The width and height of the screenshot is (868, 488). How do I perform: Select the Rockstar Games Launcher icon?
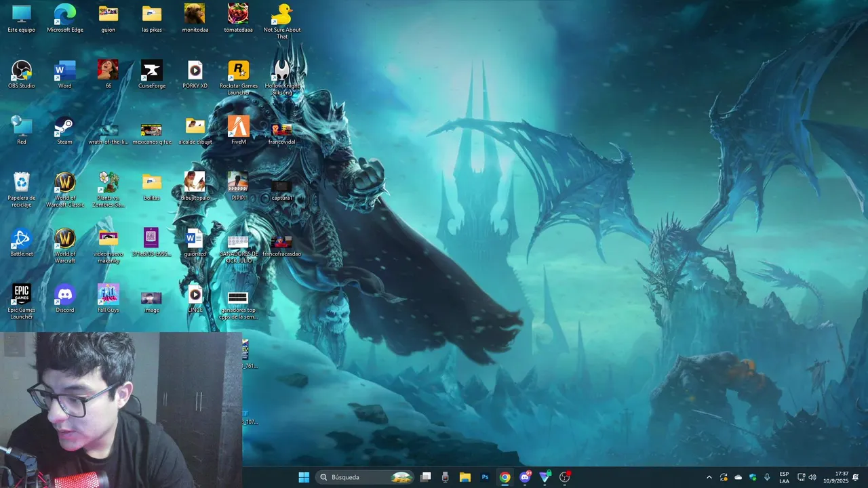[239, 77]
